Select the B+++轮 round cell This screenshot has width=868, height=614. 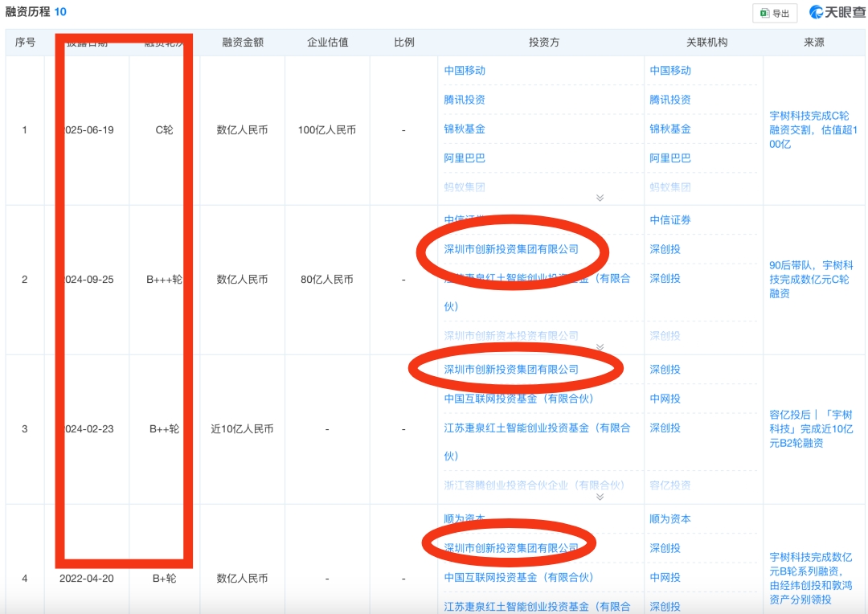(165, 280)
